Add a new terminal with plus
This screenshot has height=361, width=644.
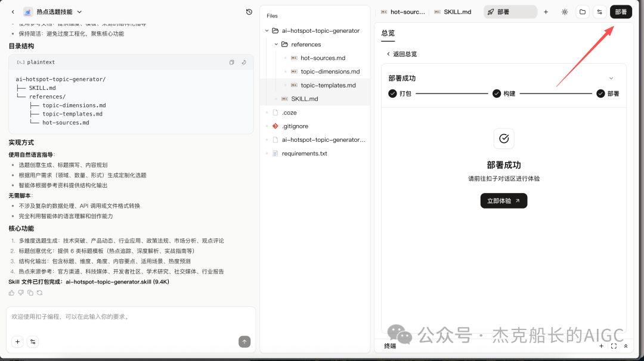(601, 346)
